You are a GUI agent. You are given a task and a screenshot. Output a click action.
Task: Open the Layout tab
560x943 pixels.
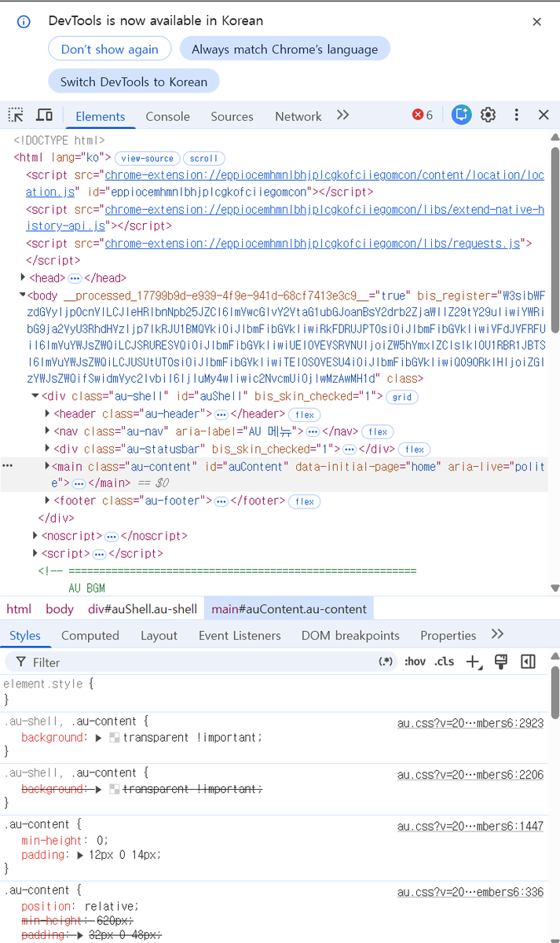[x=159, y=635]
